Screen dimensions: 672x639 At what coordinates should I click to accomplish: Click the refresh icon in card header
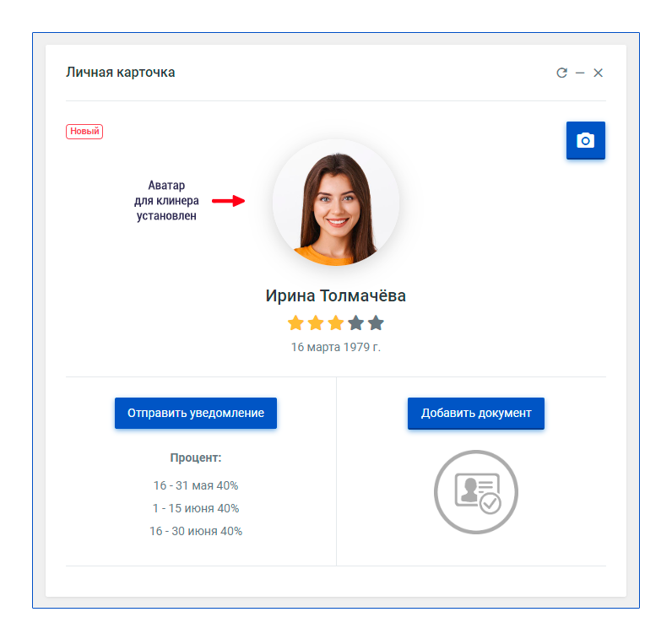[562, 73]
